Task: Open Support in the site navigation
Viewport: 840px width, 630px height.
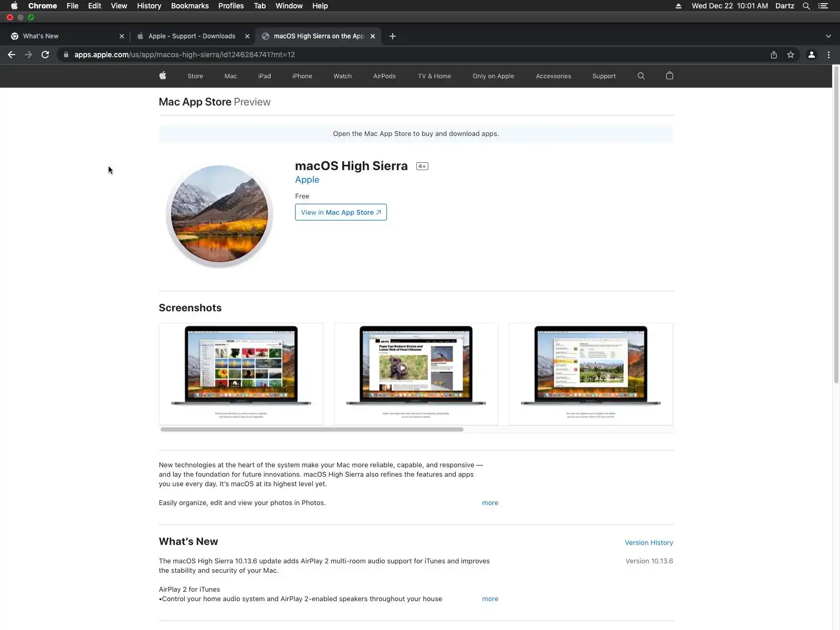Action: point(604,76)
